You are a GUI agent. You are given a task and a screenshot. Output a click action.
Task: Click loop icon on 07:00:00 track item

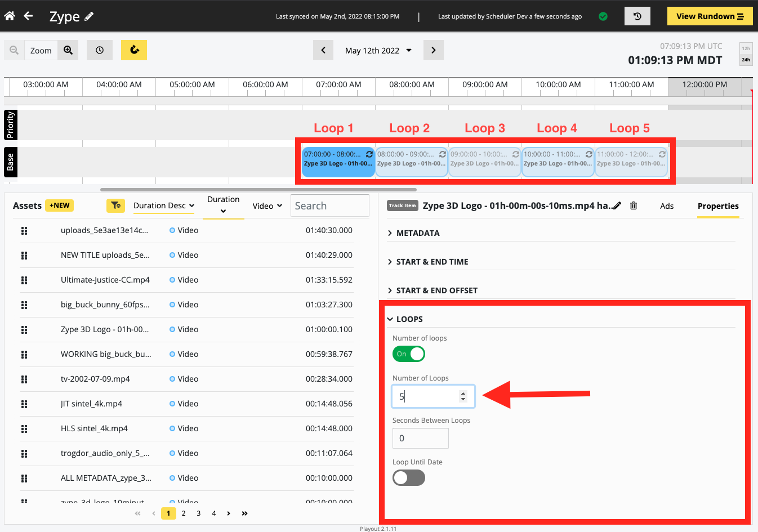pyautogui.click(x=369, y=154)
